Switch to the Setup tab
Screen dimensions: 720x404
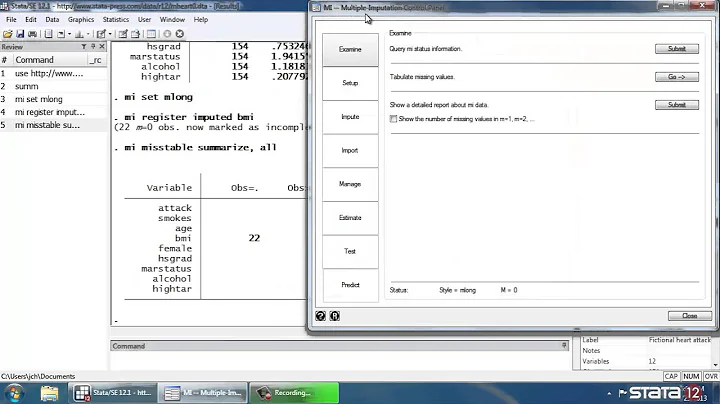[350, 83]
